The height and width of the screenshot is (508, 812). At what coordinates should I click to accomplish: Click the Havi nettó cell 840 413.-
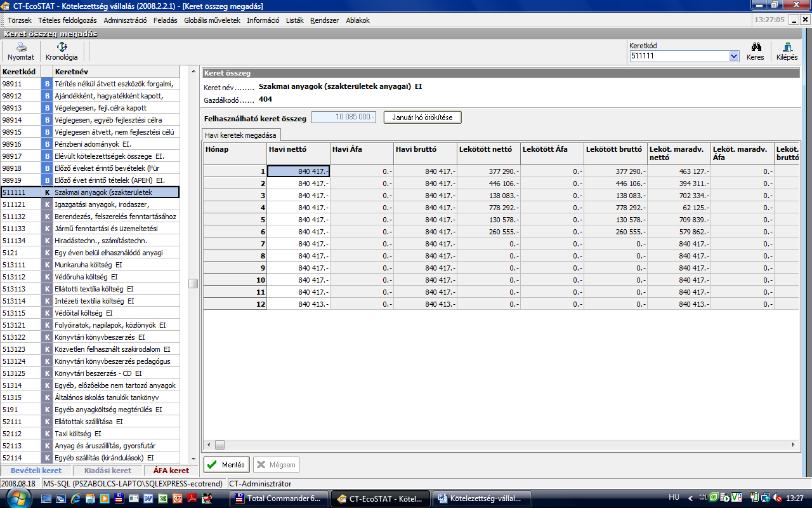click(298, 304)
